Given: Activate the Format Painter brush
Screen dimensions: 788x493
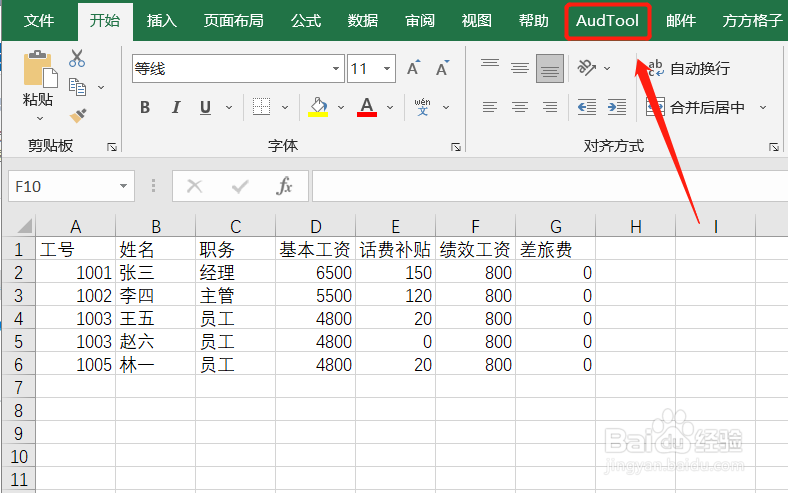Looking at the screenshot, I should 77,116.
